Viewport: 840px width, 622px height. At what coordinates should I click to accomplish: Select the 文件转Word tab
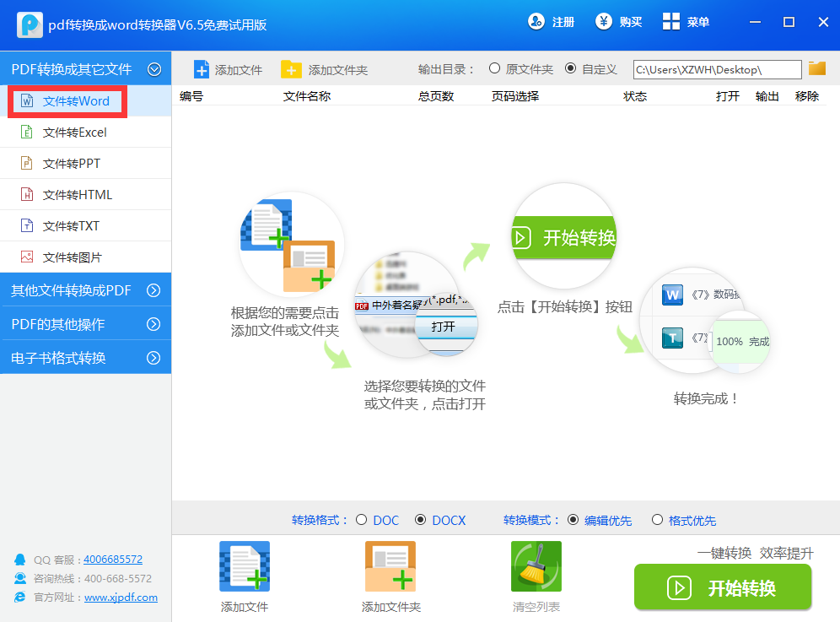(x=67, y=100)
